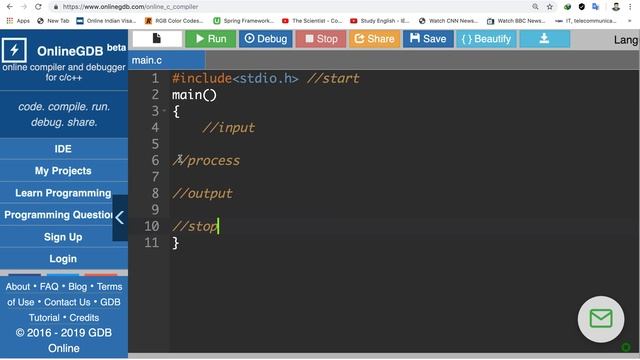Beautify the source code
The image size is (640, 360).
click(x=486, y=39)
